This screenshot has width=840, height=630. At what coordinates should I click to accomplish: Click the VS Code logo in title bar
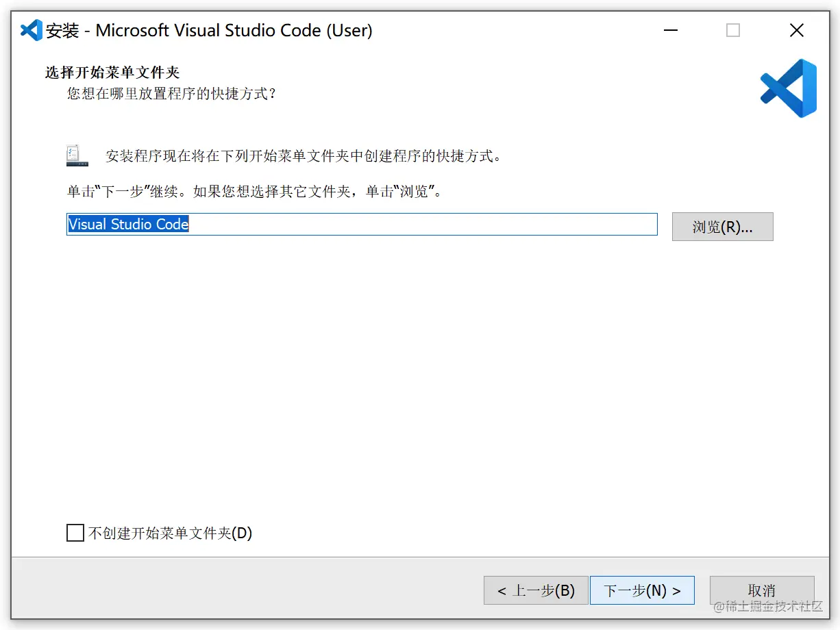point(32,30)
